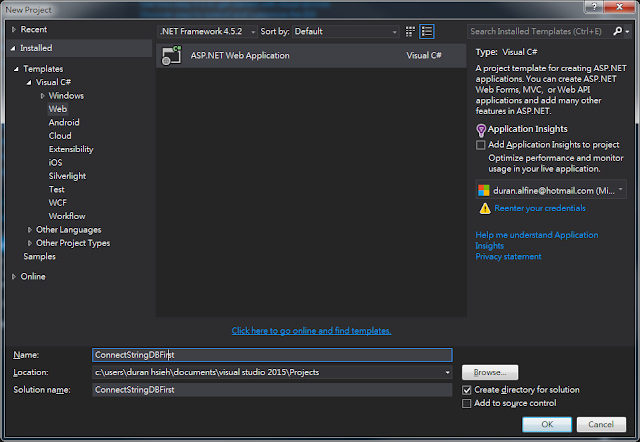Click here to go online and find templates

(x=311, y=331)
